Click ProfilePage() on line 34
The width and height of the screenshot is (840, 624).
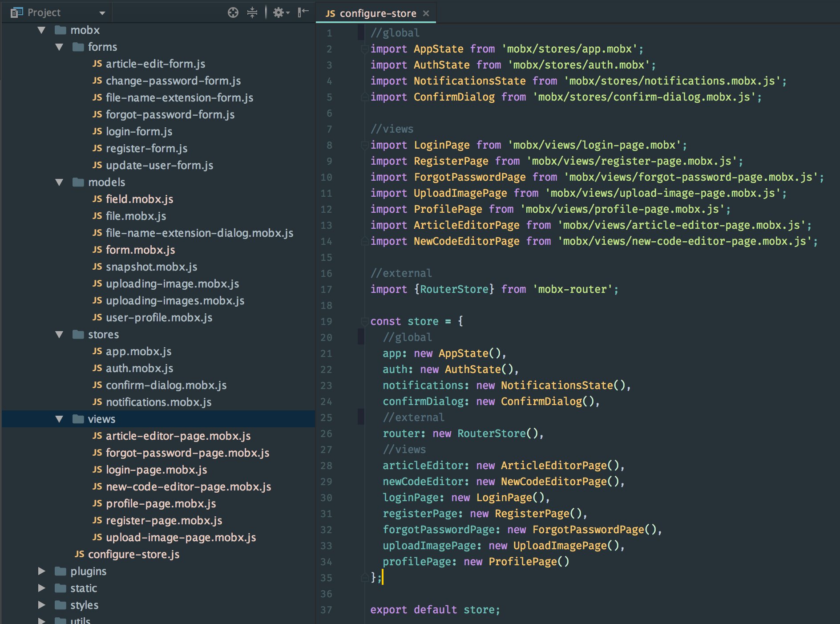coord(529,562)
